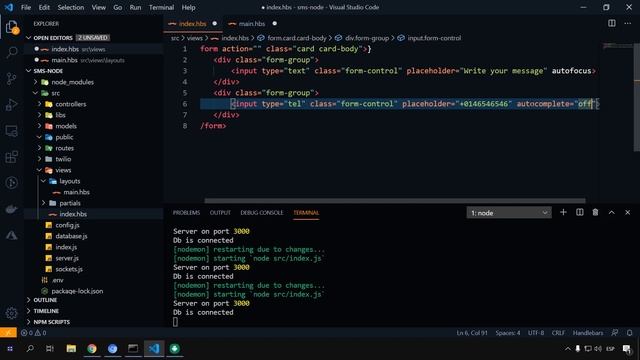Change language mode Handlebars

[x=588, y=333]
